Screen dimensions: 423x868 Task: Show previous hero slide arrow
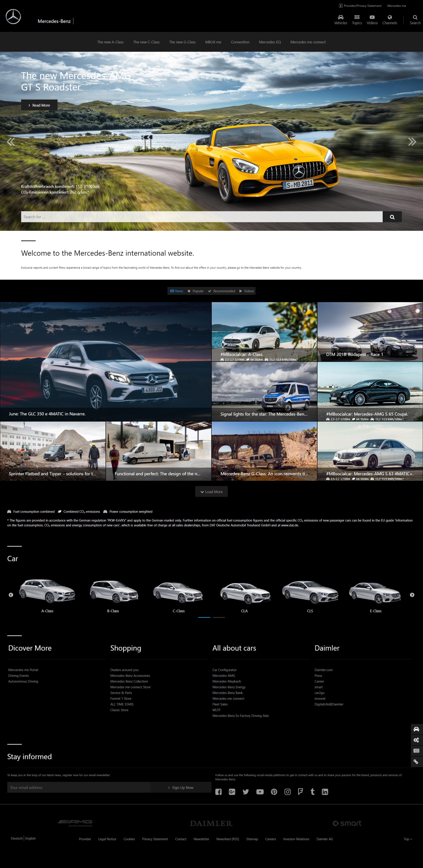pyautogui.click(x=11, y=142)
